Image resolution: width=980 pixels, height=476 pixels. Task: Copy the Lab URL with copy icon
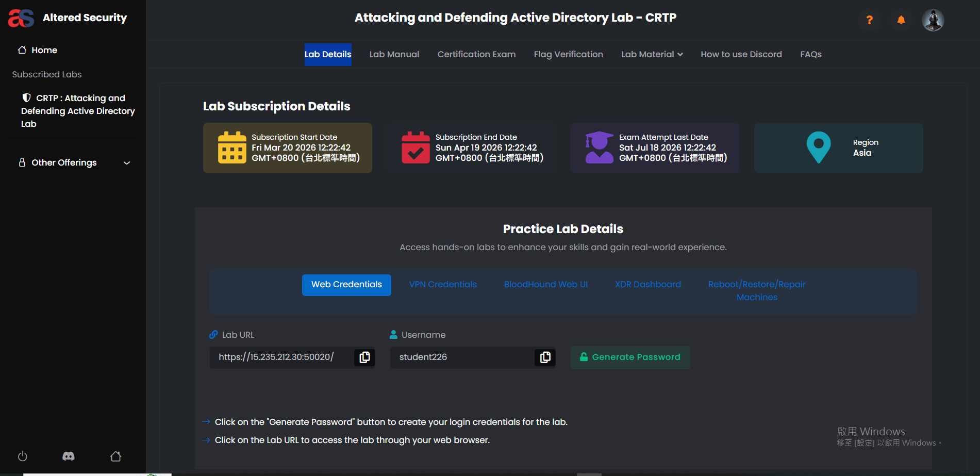pos(364,357)
